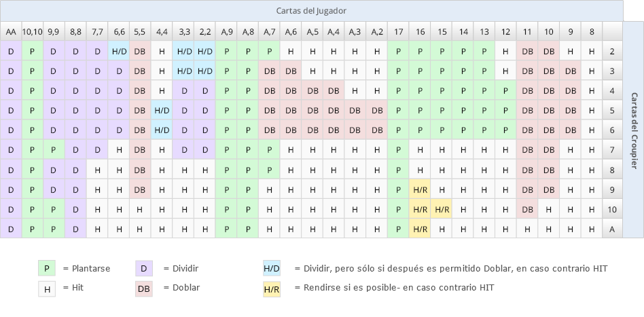The width and height of the screenshot is (644, 317).
Task: Click the pink DB legend swatch for Doblar
Action: (144, 289)
